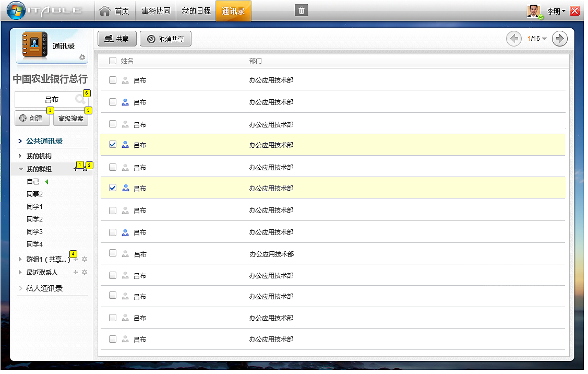Click the gear icon beside 群组1

point(85,260)
